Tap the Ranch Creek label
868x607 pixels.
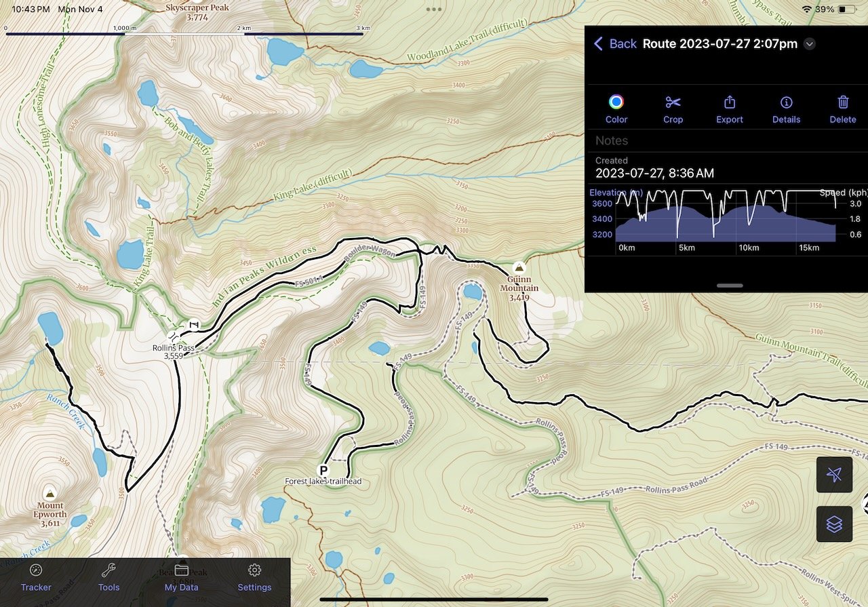tap(65, 411)
